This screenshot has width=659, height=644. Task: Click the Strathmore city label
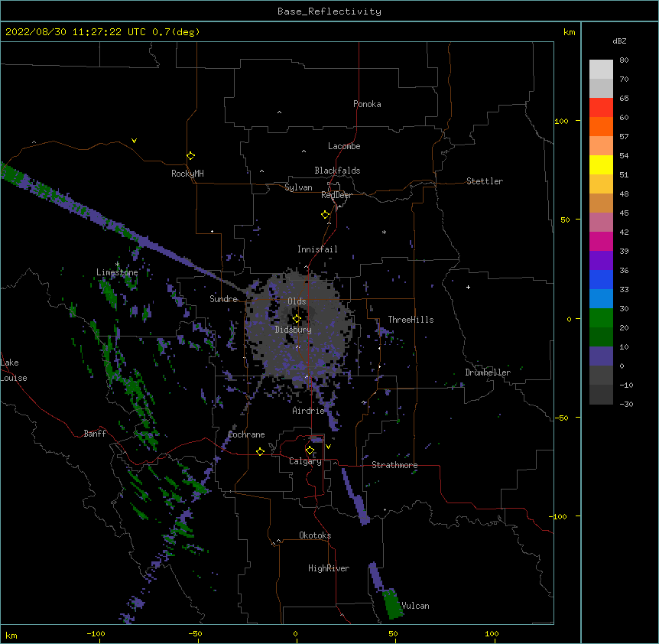pyautogui.click(x=394, y=465)
